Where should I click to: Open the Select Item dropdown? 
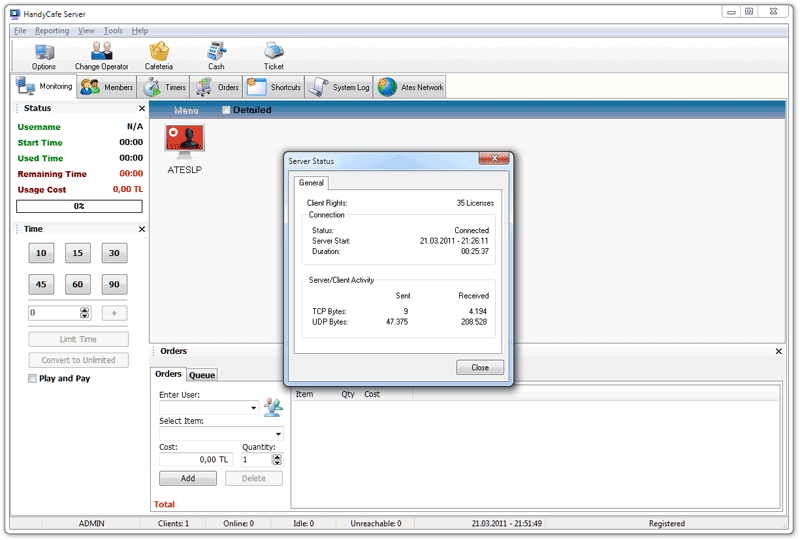pyautogui.click(x=278, y=434)
